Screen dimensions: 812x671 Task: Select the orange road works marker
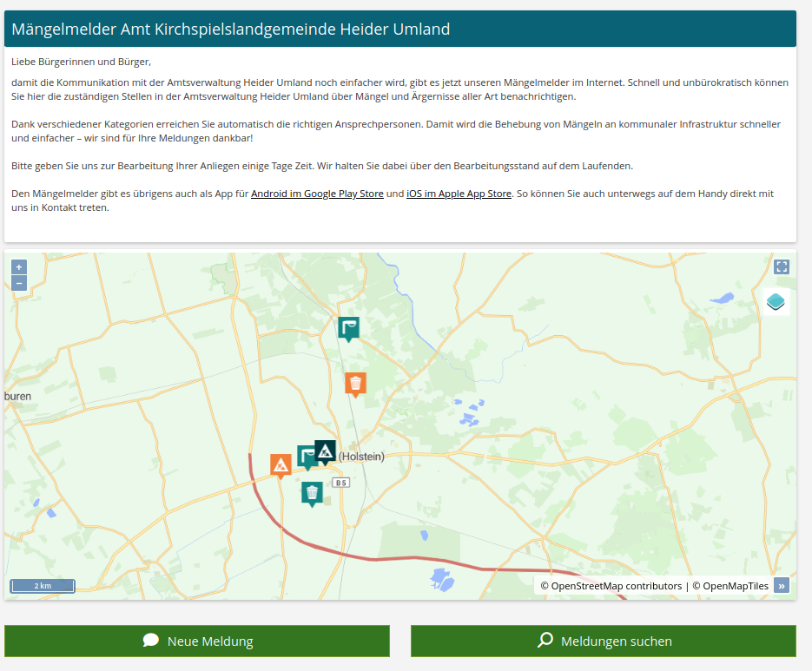tap(281, 465)
